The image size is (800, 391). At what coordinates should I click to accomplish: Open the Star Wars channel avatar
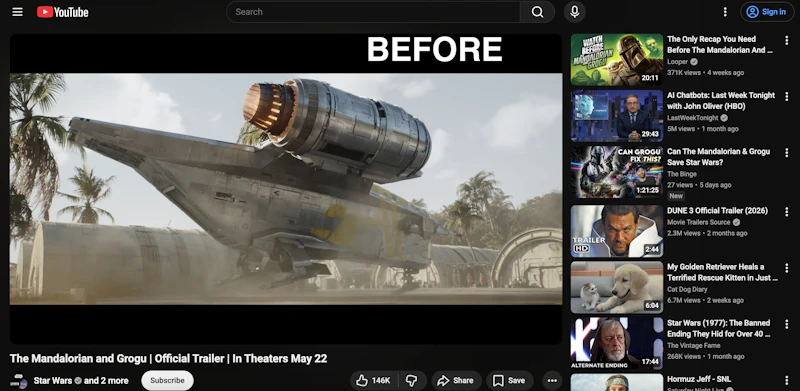(19, 381)
